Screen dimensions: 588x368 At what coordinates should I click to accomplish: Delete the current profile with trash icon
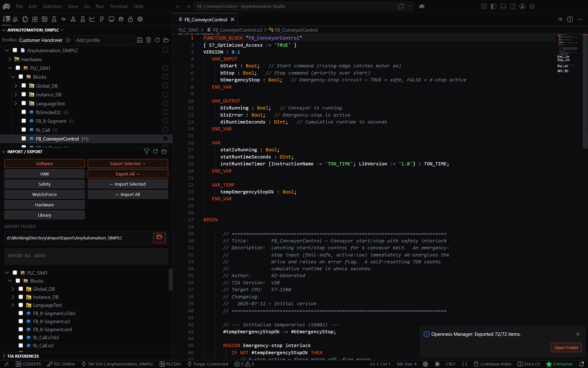coord(148,40)
